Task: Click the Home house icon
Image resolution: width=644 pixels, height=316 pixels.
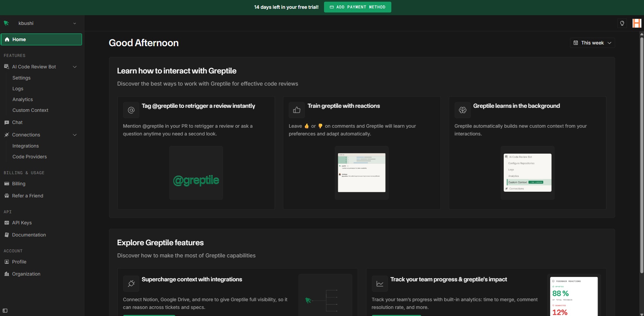Action: (7, 39)
